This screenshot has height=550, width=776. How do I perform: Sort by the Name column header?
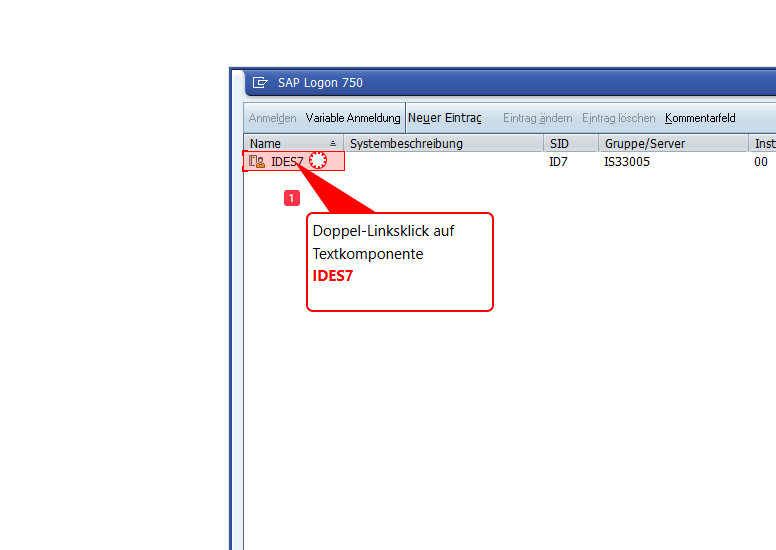(x=293, y=144)
